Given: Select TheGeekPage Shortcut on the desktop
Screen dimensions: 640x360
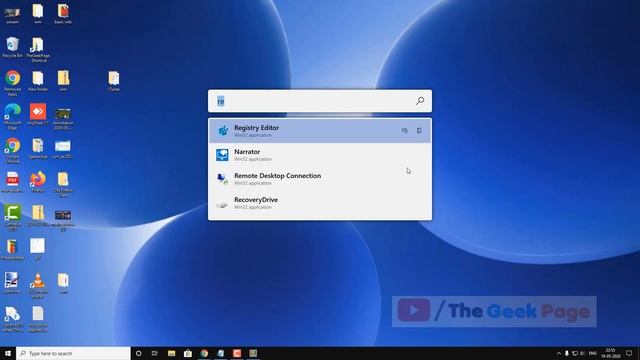Looking at the screenshot, I should click(x=38, y=49).
